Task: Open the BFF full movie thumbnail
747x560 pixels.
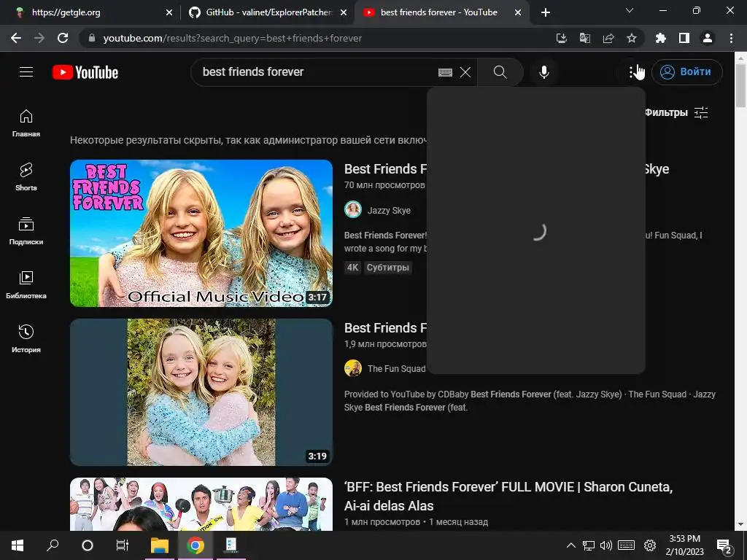Action: click(201, 504)
